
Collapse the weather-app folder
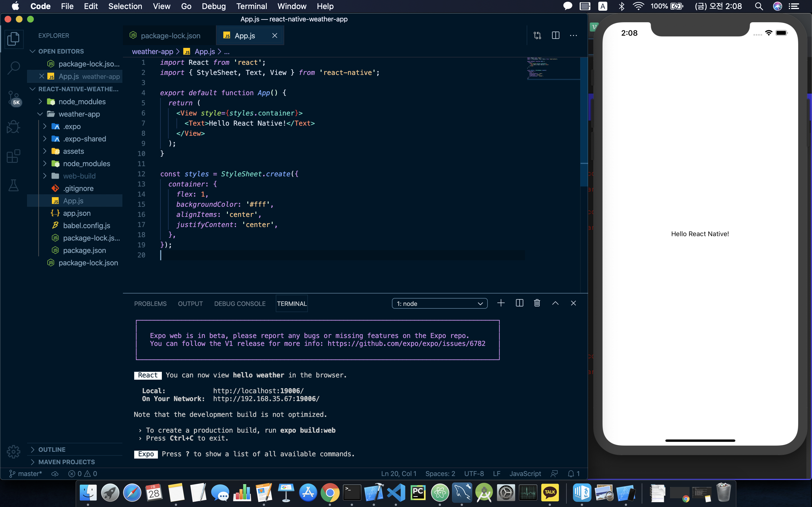(x=79, y=114)
